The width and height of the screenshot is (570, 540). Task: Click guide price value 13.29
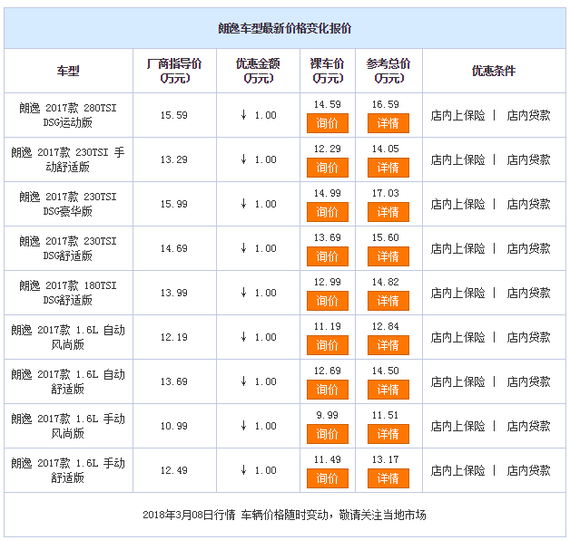pyautogui.click(x=174, y=160)
